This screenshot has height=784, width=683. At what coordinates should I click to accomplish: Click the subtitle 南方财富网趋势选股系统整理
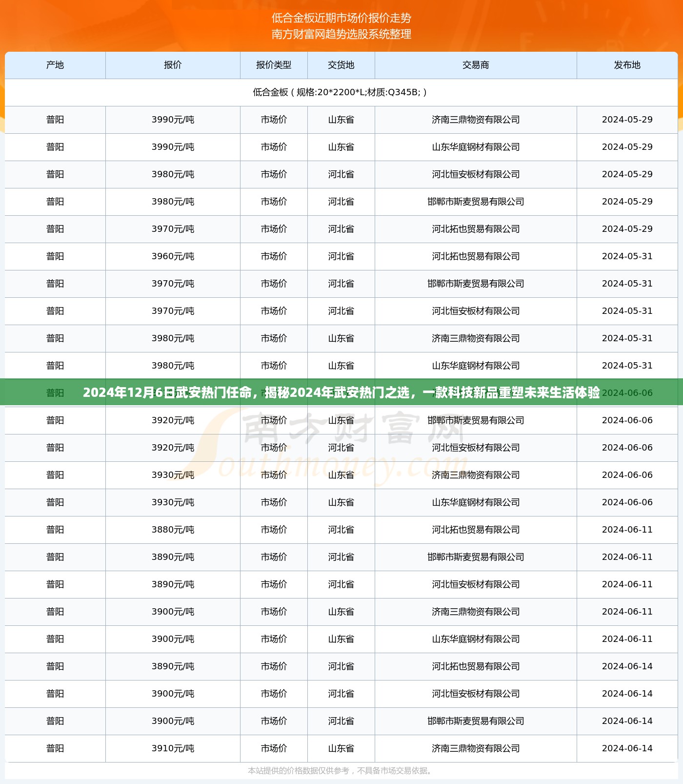(x=341, y=34)
